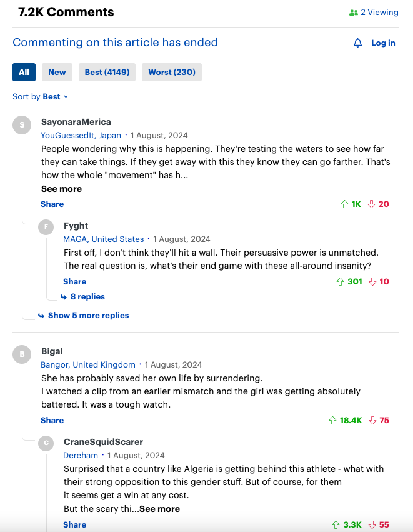
Task: Upvote Bigal's comment
Action: tap(332, 421)
